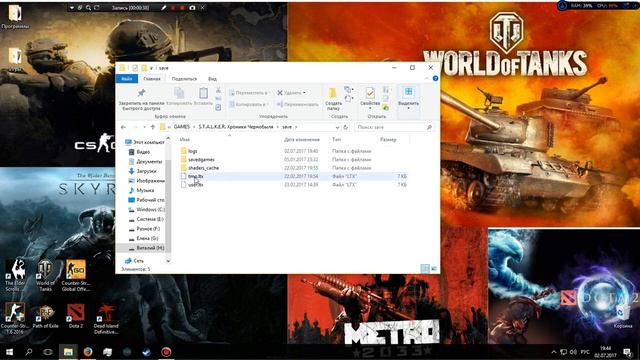Viewport: 640px width, 360px height.
Task: Click the red recorder icon in the taskbar
Action: click(x=166, y=351)
